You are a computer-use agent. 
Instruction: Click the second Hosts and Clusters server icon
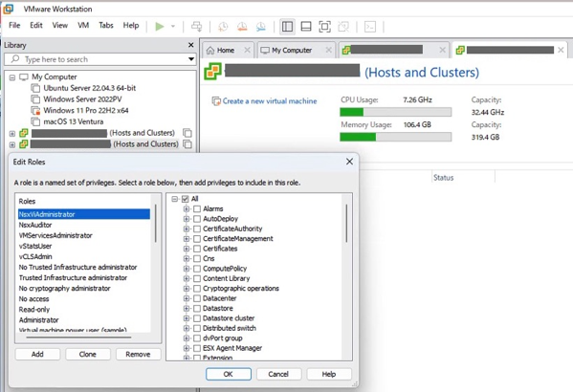(x=24, y=144)
